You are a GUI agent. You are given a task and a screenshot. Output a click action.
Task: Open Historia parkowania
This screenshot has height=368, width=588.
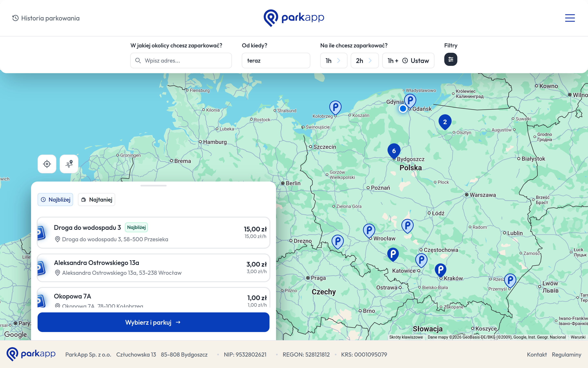click(46, 18)
